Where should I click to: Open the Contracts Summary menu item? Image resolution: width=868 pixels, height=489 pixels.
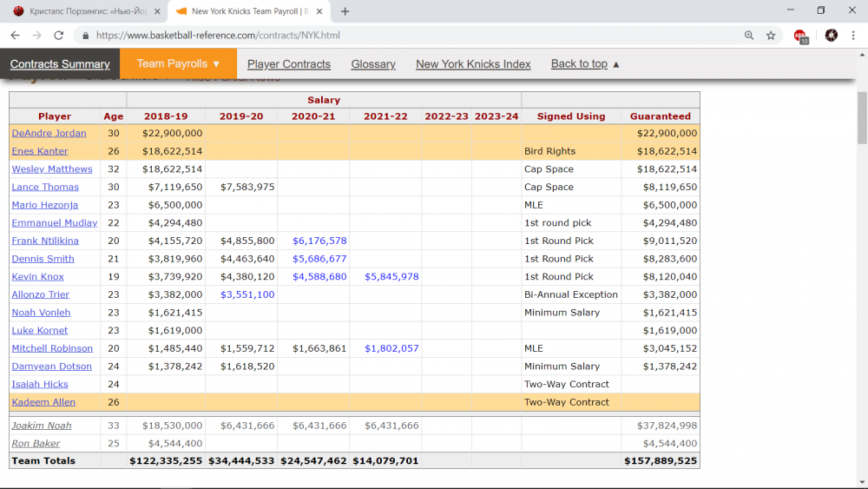(x=60, y=64)
